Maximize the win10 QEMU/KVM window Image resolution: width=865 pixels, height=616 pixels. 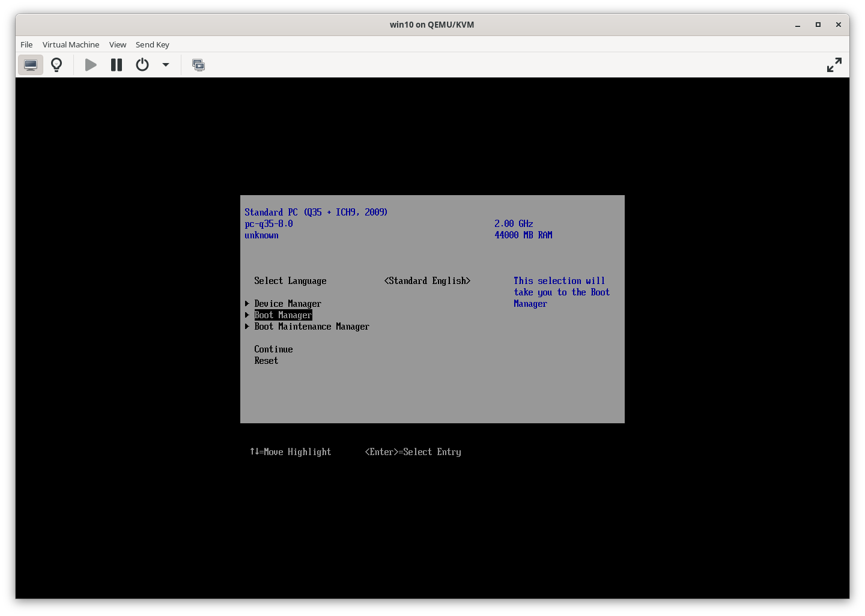tap(818, 25)
